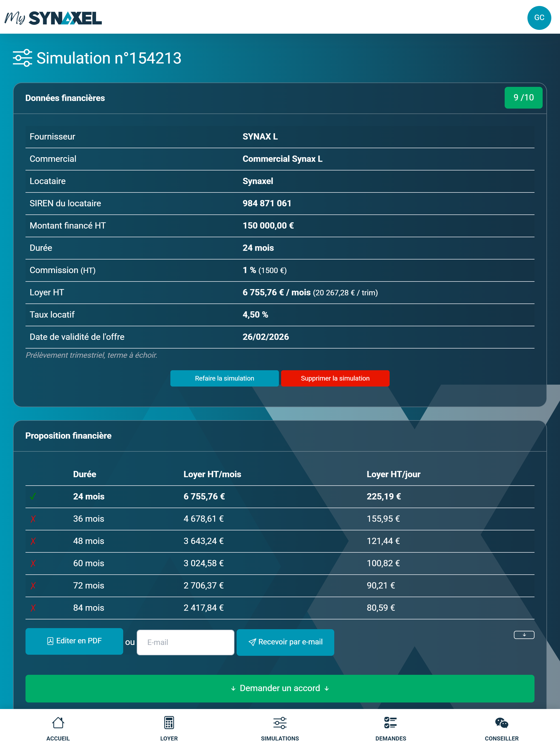Click the small down-arrow expander button
The width and height of the screenshot is (560, 747).
524,635
